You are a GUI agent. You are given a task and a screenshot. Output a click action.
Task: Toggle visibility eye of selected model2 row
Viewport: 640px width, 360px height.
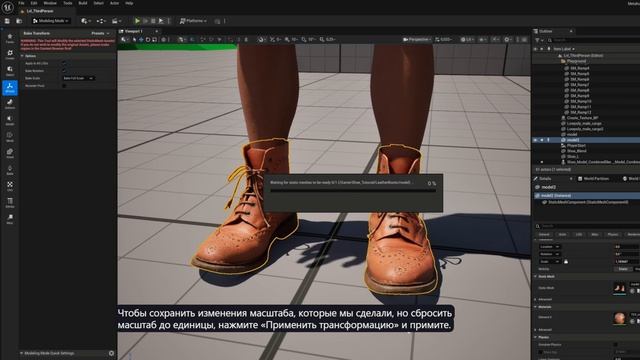pyautogui.click(x=535, y=140)
